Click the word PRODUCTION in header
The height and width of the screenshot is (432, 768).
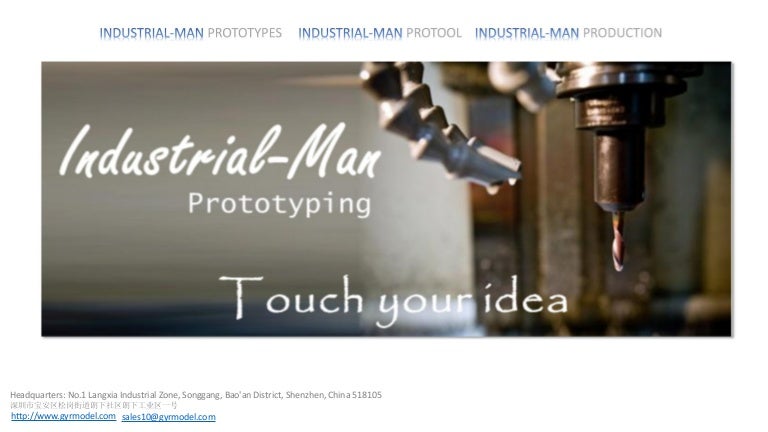pos(623,33)
